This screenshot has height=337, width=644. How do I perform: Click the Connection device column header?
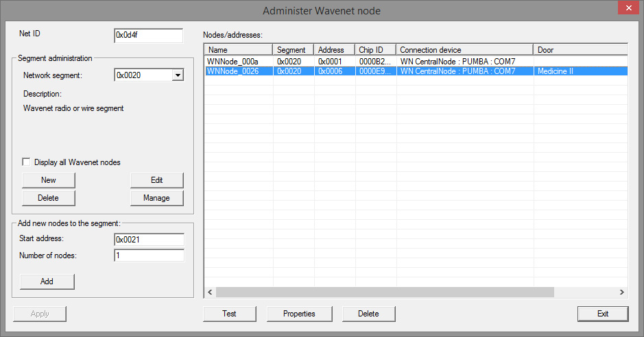coord(464,50)
